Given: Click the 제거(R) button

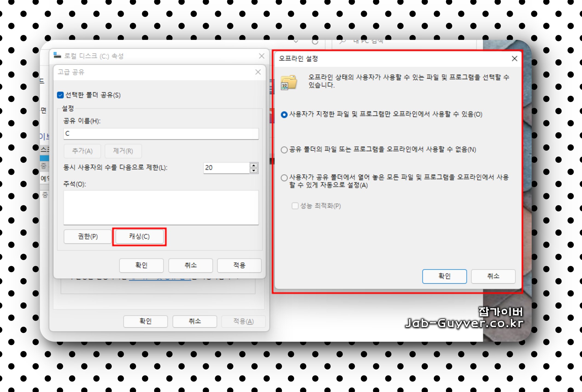Looking at the screenshot, I should 123,151.
